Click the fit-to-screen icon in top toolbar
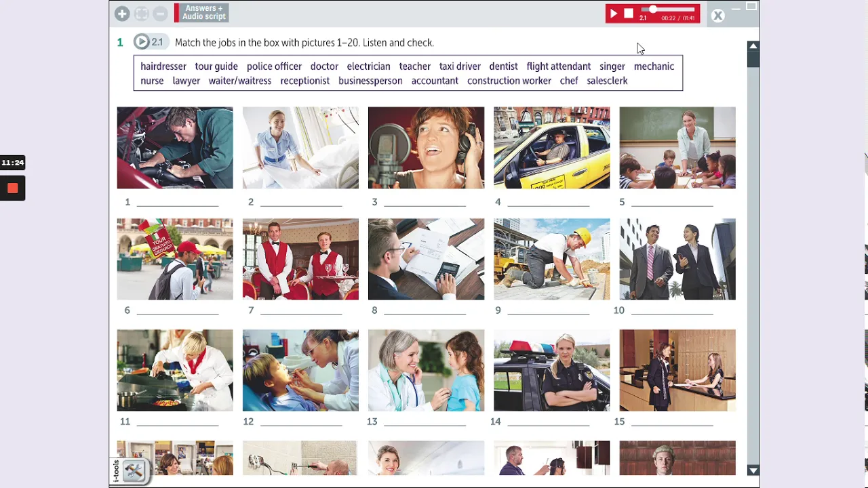Image resolution: width=868 pixels, height=488 pixels. pyautogui.click(x=141, y=14)
